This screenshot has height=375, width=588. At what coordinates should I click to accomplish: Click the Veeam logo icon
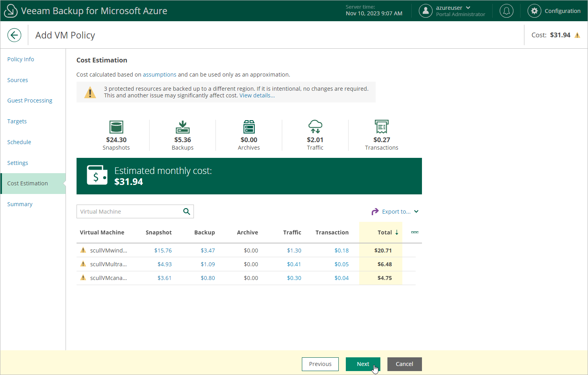[11, 11]
